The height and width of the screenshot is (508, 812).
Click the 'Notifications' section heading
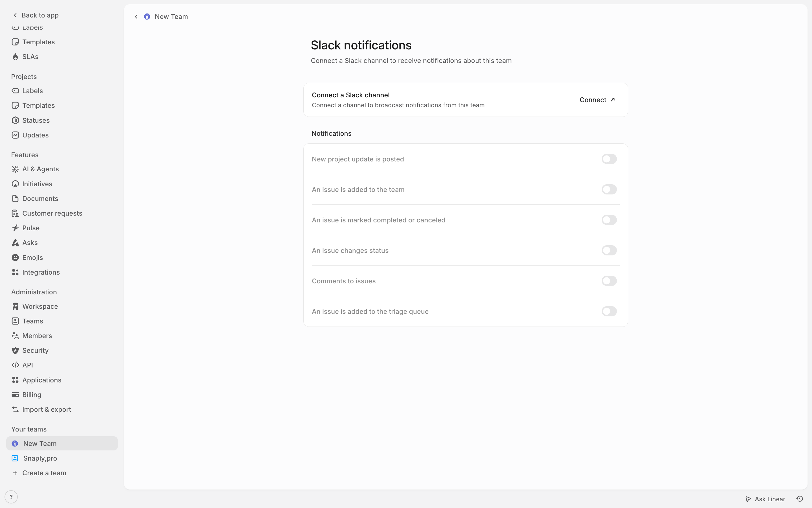coord(332,133)
